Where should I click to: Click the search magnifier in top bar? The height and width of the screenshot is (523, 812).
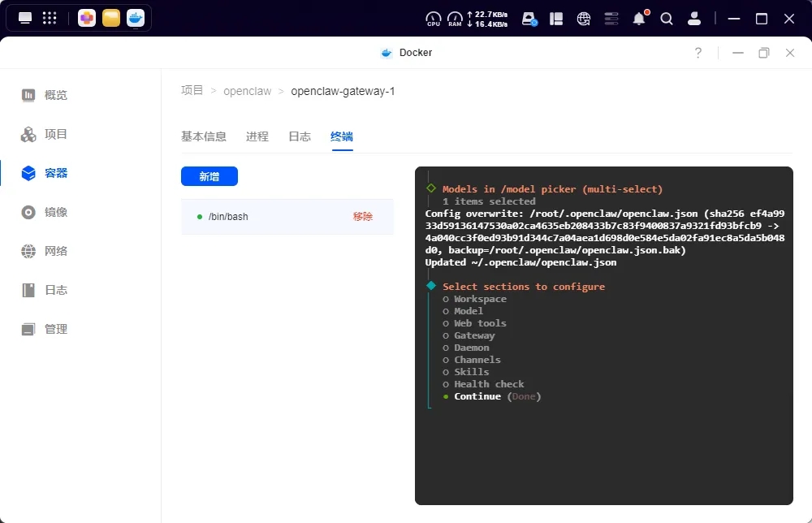(x=667, y=18)
